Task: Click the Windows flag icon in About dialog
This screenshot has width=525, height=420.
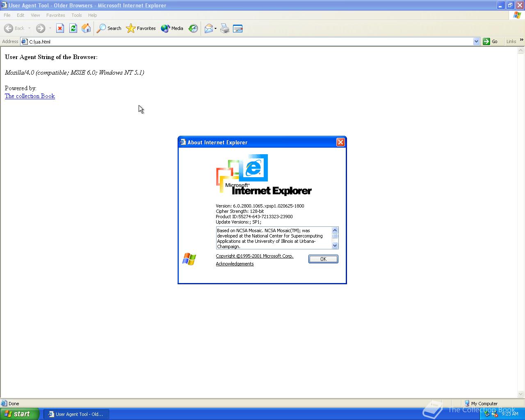Action: coord(189,259)
